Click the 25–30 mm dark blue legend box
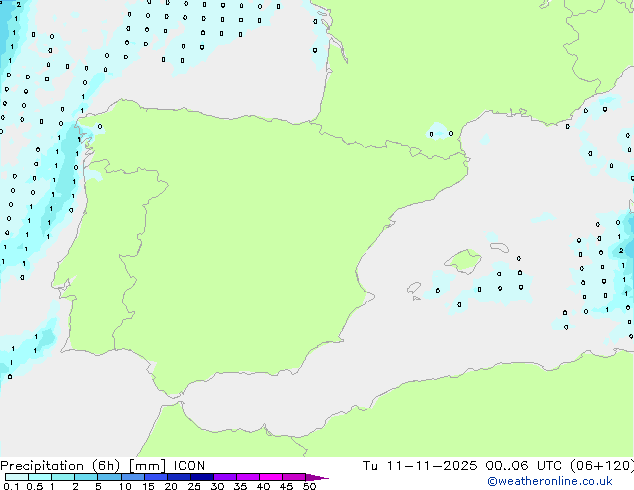634x490 pixels. (x=202, y=477)
